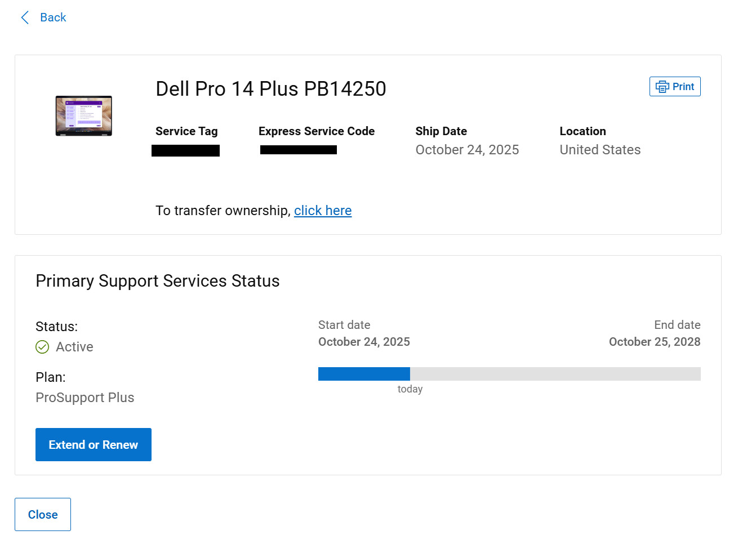This screenshot has height=544, width=756.
Task: Select the start date 'October 24, 2025' under Start date
Action: coord(364,342)
